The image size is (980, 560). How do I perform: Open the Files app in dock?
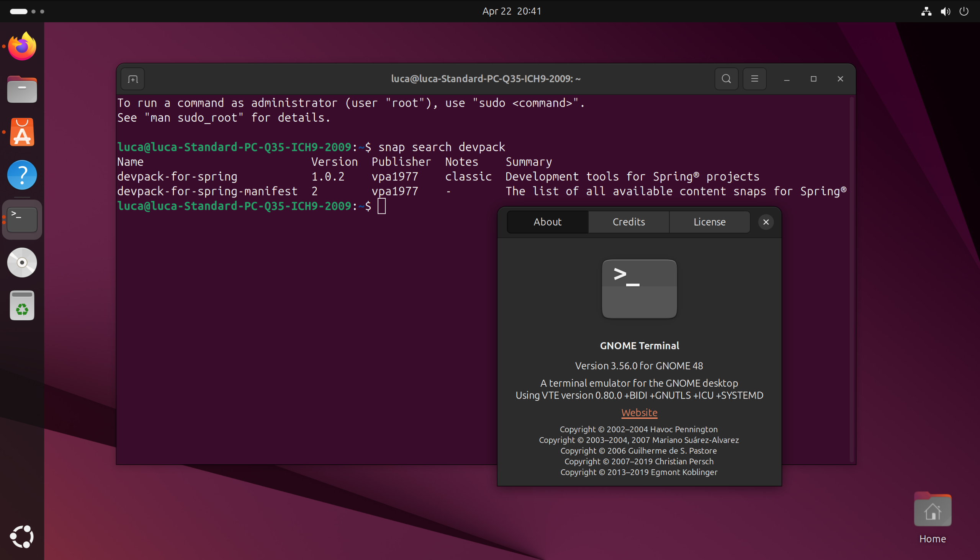tap(22, 89)
